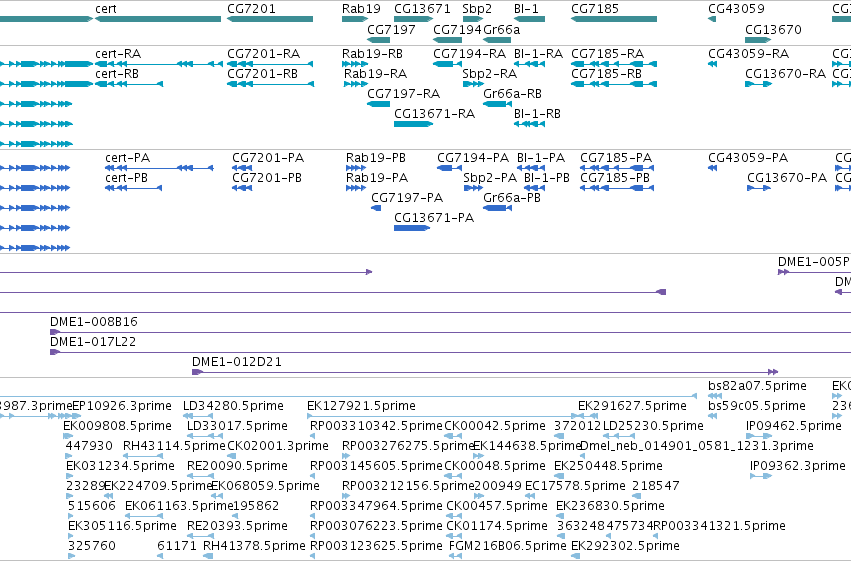The height and width of the screenshot is (561, 851).
Task: Select the Rab19-RA transcript label
Action: (x=376, y=73)
